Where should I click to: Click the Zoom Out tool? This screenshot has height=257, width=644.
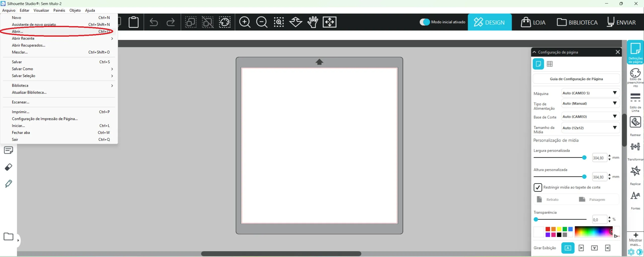(x=262, y=22)
